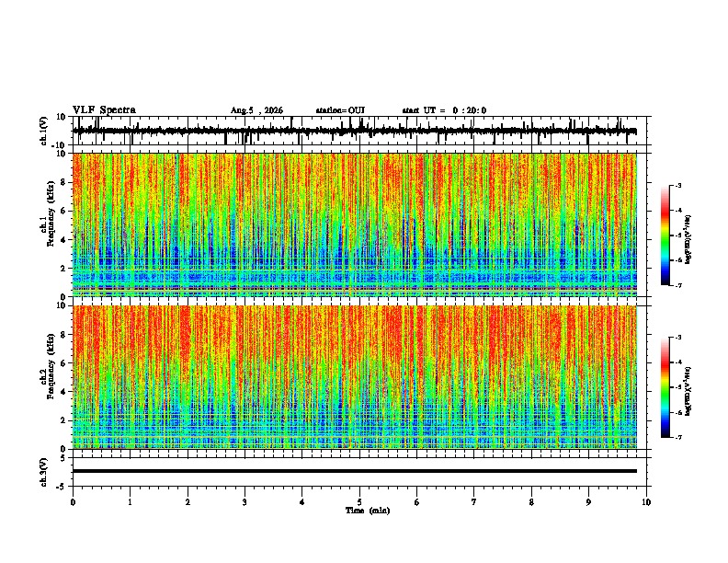728x563 pixels.
Task: Select the date text 'Aug.5 , 2026'
Action: coord(256,110)
